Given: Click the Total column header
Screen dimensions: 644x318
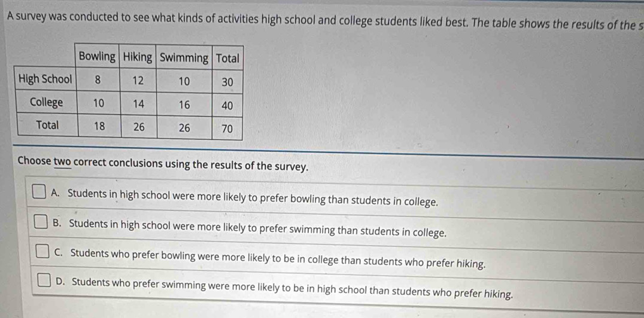Looking at the screenshot, I should pyautogui.click(x=227, y=59).
